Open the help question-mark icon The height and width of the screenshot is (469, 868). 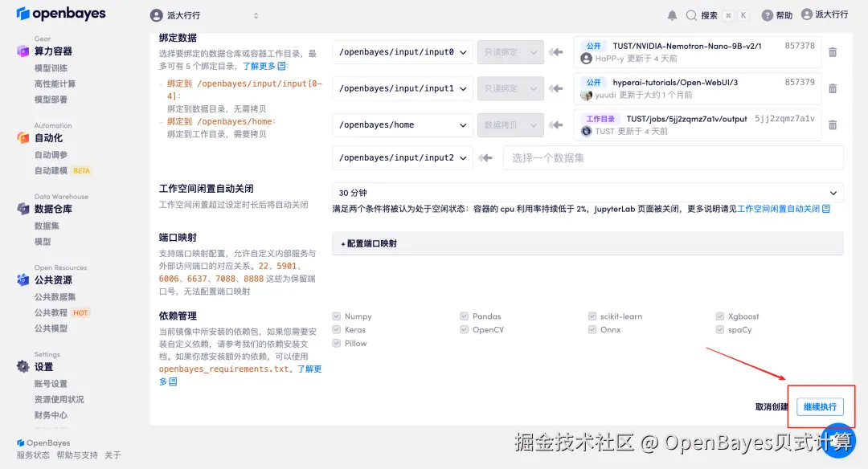pyautogui.click(x=767, y=15)
